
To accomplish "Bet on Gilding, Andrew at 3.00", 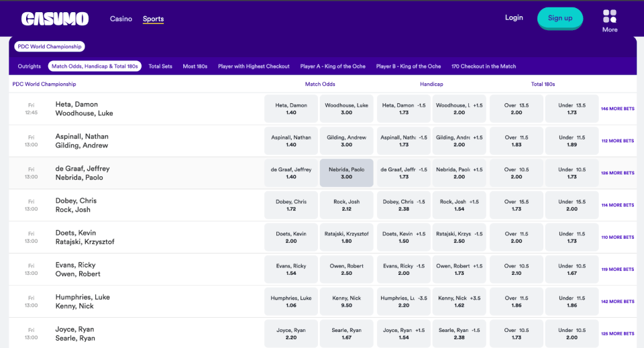I will click(346, 141).
